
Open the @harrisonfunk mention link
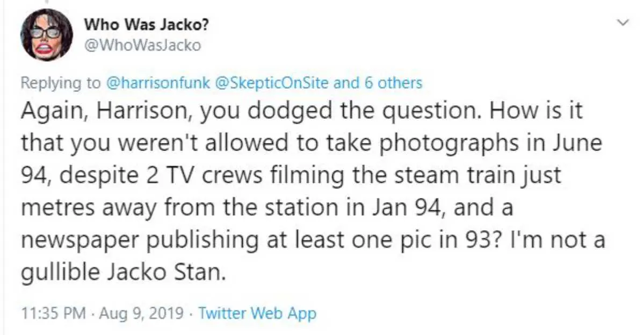pos(161,83)
